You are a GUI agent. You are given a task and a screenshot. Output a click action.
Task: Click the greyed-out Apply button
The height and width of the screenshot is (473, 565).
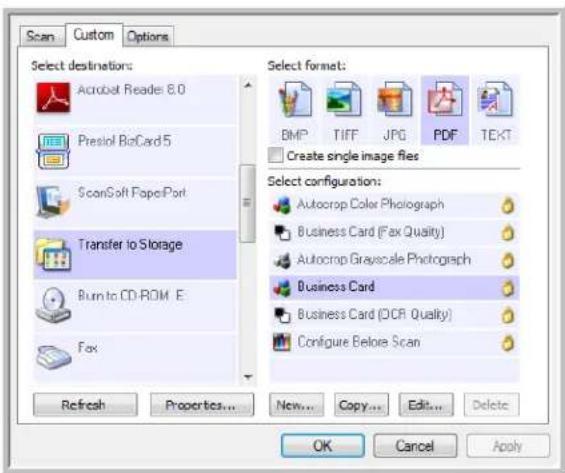508,446
